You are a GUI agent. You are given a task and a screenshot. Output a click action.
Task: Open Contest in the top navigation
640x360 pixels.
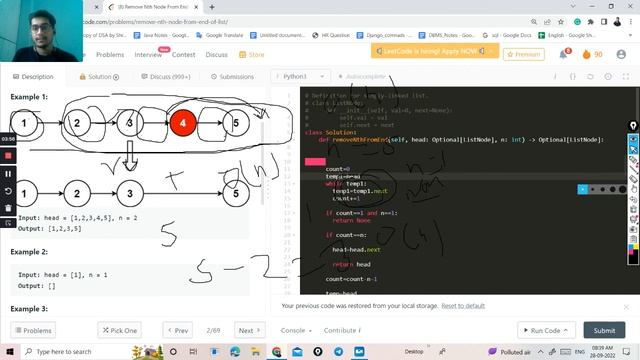pyautogui.click(x=183, y=54)
